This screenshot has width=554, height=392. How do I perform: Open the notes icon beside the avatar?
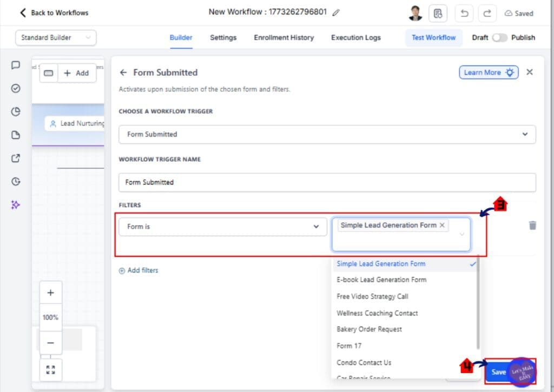pyautogui.click(x=438, y=14)
